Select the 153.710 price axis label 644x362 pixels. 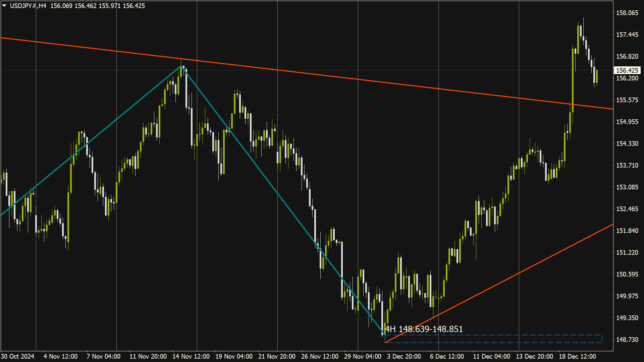[627, 165]
